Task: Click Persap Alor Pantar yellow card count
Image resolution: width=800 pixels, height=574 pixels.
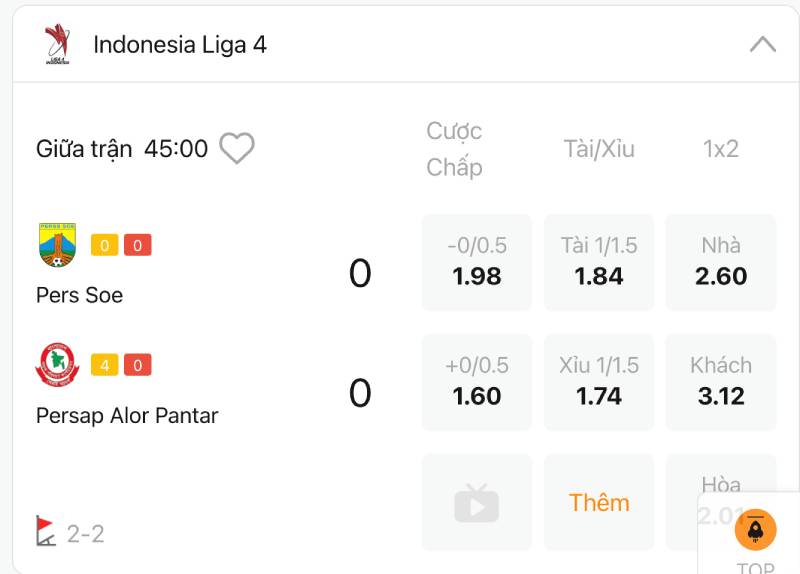Action: coord(104,365)
